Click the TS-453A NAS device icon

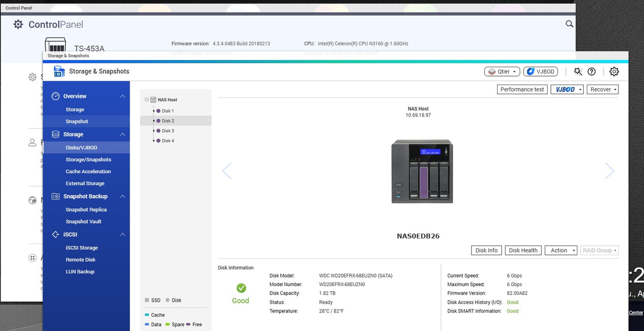[x=55, y=44]
